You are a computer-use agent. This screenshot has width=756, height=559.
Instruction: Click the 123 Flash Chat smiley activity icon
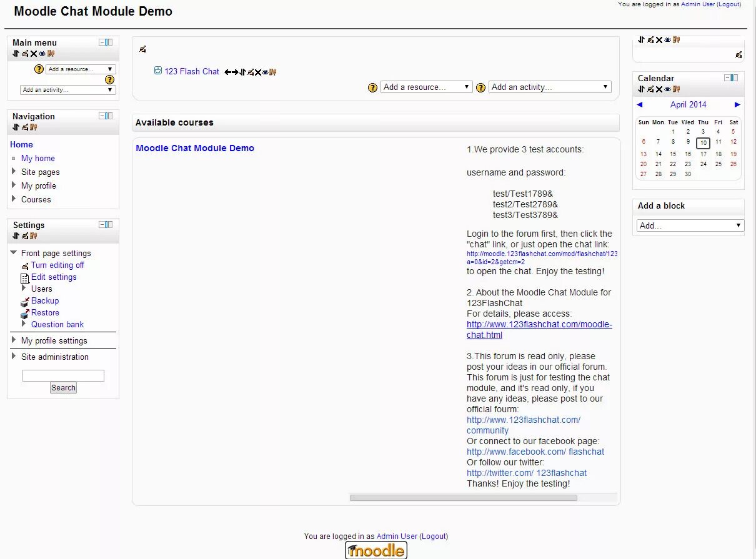click(x=157, y=71)
